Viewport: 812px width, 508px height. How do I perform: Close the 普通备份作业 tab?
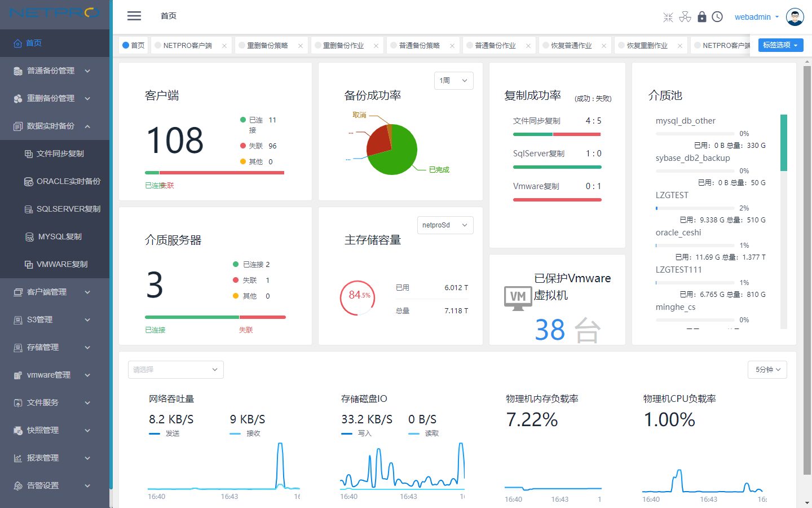coord(528,46)
